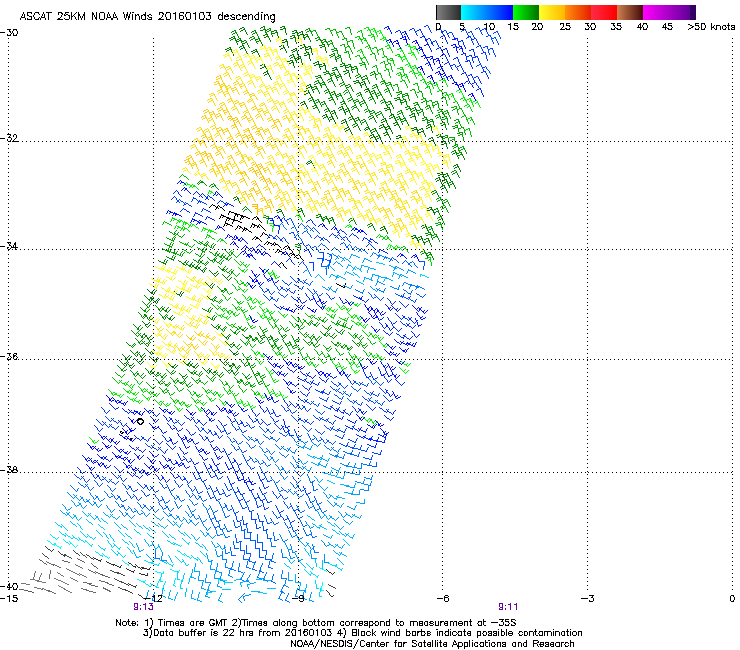Click the "20" label under the color bar

pyautogui.click(x=537, y=27)
